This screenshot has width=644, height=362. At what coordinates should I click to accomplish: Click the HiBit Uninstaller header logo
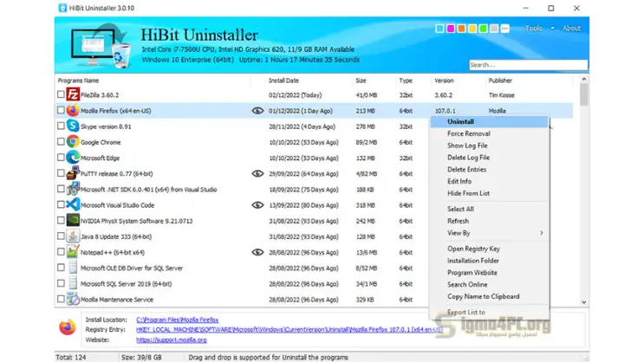[101, 46]
